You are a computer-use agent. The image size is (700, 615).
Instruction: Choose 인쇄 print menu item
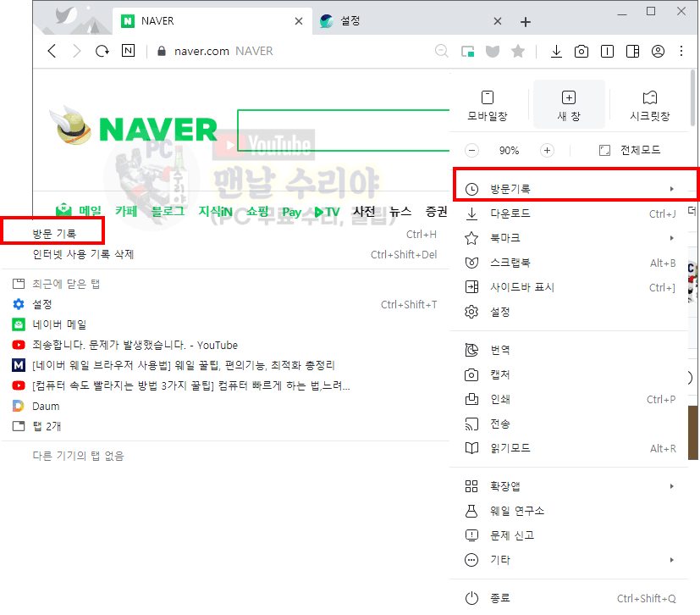[570, 399]
